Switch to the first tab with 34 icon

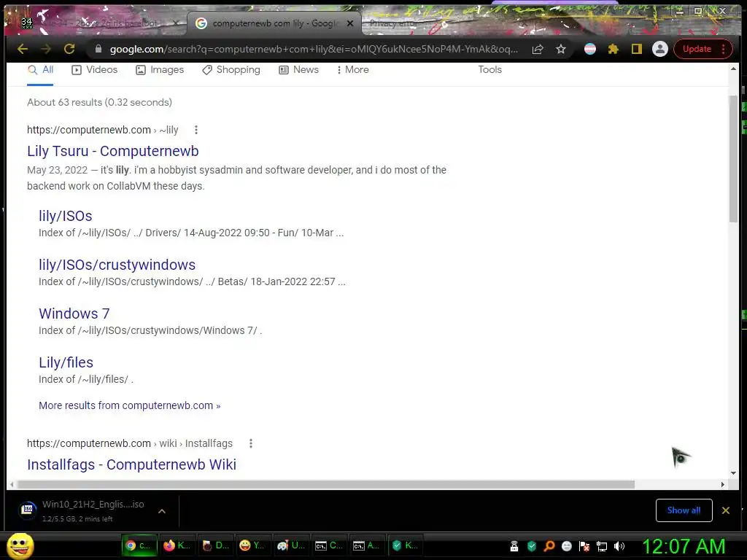coord(96,23)
